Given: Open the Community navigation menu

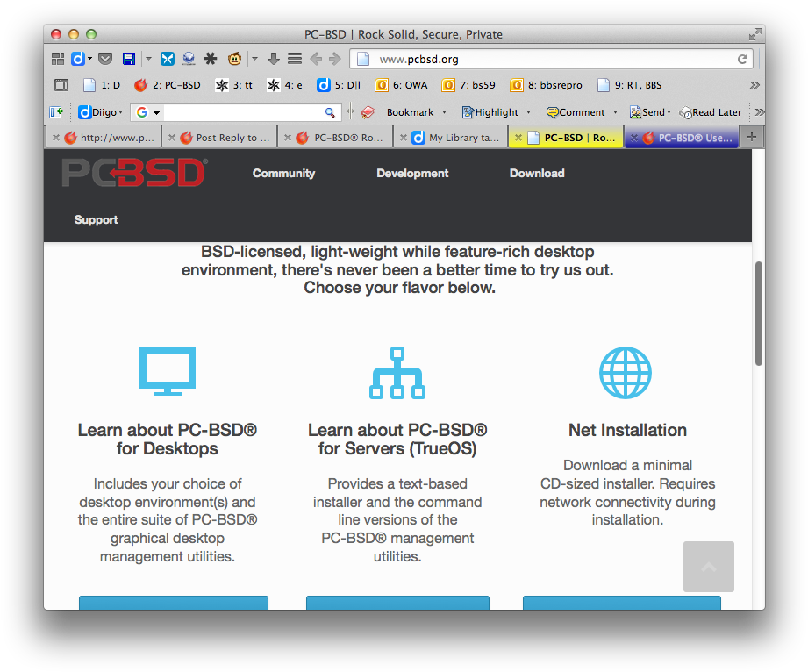Looking at the screenshot, I should 283,173.
